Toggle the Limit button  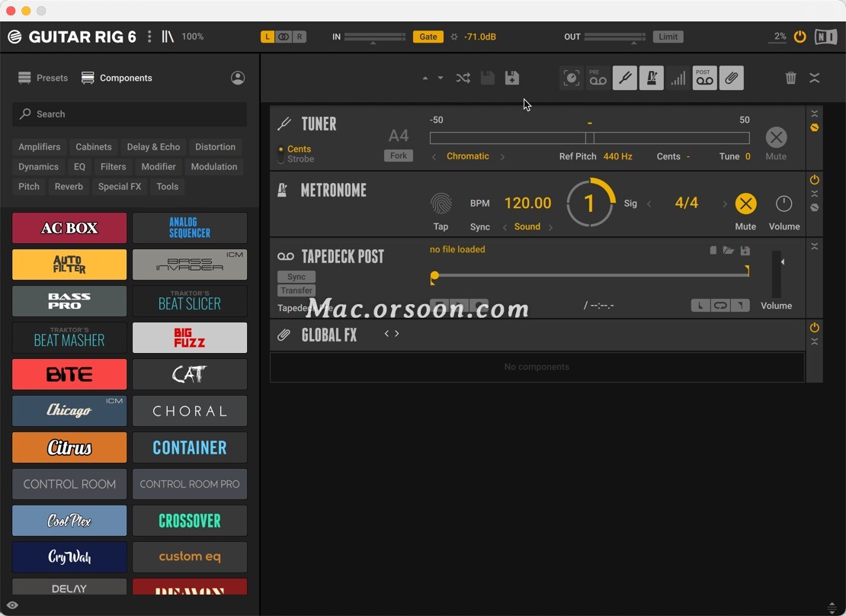click(668, 37)
